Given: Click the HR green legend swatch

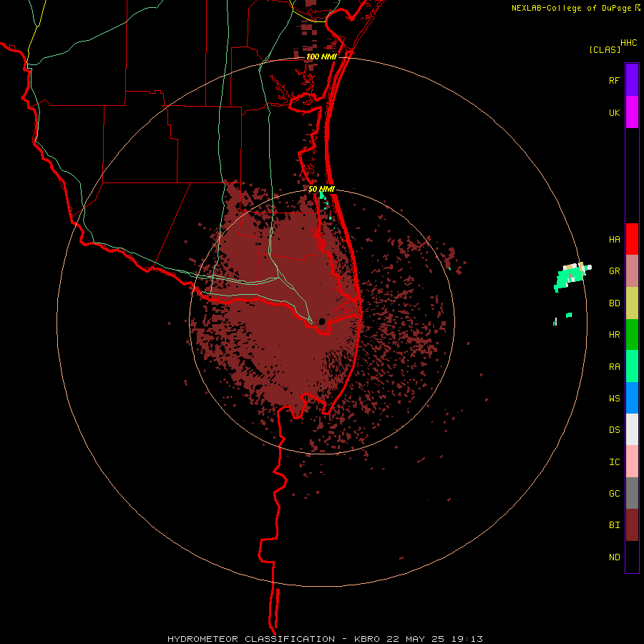Looking at the screenshot, I should (x=632, y=335).
